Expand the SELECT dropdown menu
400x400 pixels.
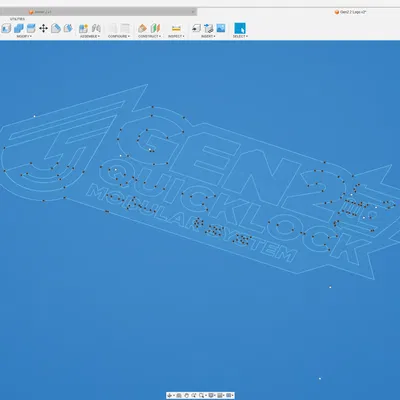240,36
